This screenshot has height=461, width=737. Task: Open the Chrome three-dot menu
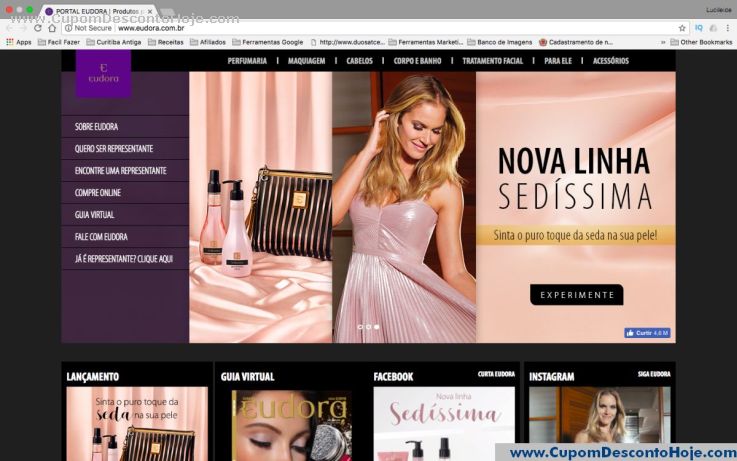[728, 28]
